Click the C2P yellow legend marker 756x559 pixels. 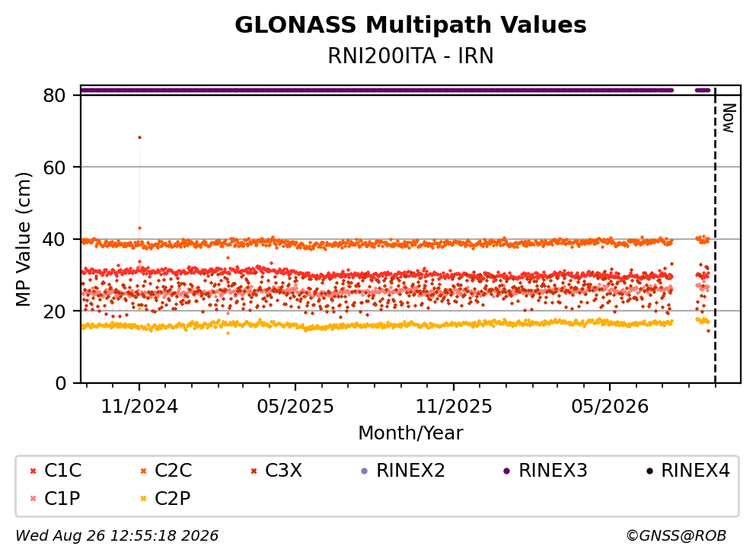143,499
